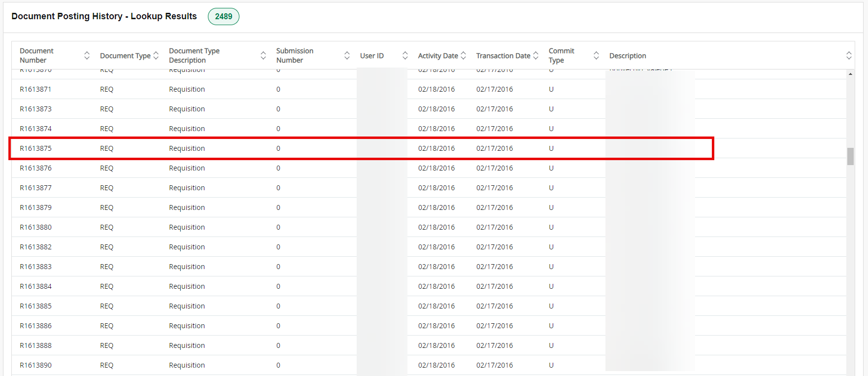
Task: Select row with document R1613890
Action: [x=35, y=365]
